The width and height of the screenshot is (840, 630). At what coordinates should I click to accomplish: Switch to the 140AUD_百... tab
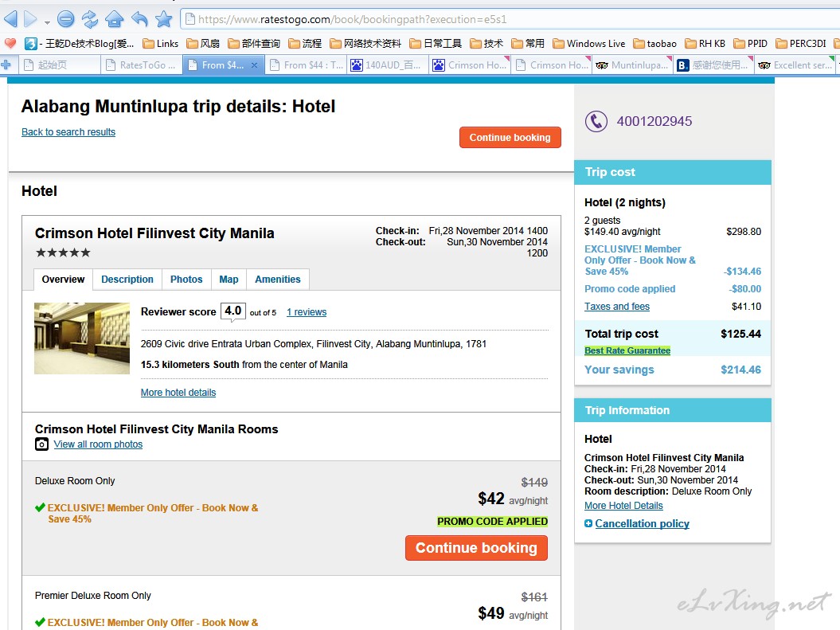click(388, 65)
